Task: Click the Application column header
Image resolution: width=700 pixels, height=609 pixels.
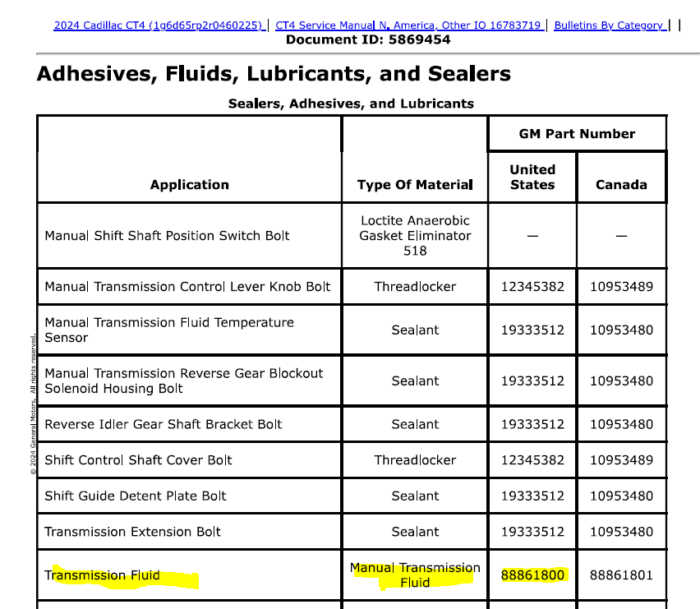Action: [189, 185]
